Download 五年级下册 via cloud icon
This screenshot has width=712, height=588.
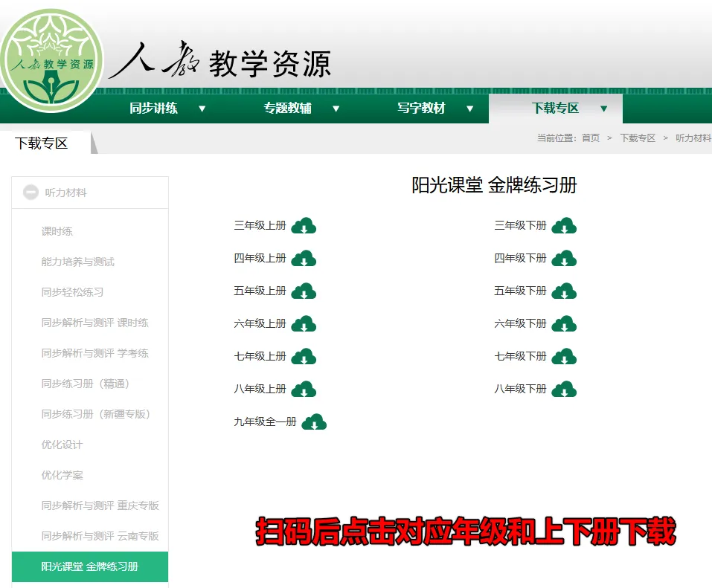564,291
